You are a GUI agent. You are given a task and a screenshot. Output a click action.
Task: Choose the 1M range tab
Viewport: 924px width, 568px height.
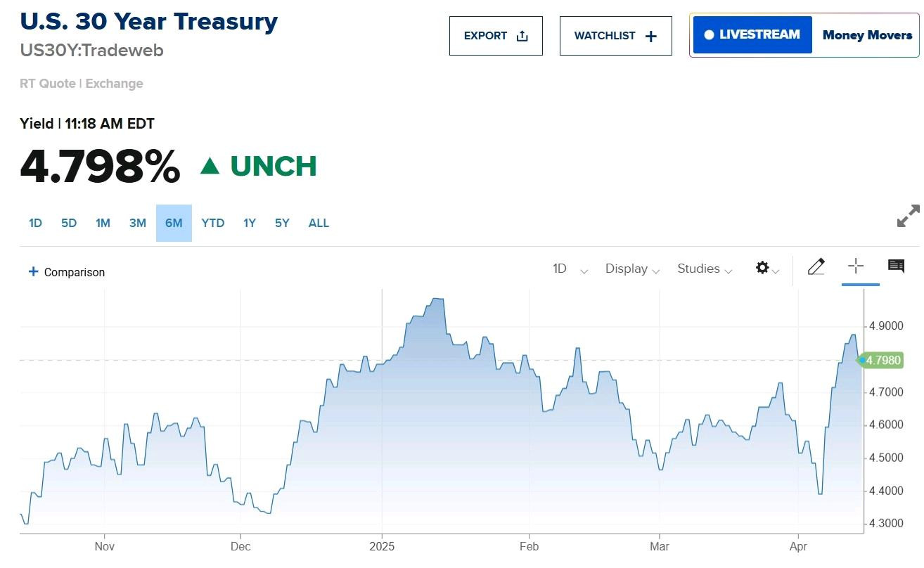[103, 223]
